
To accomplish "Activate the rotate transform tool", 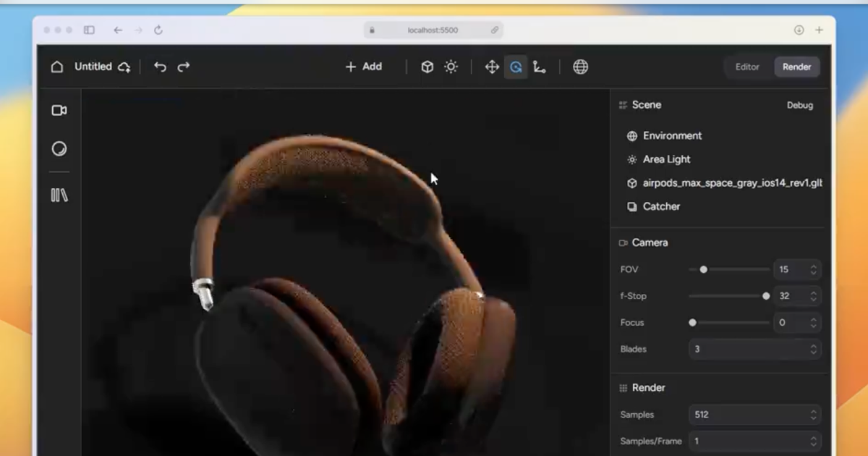I will coord(516,67).
